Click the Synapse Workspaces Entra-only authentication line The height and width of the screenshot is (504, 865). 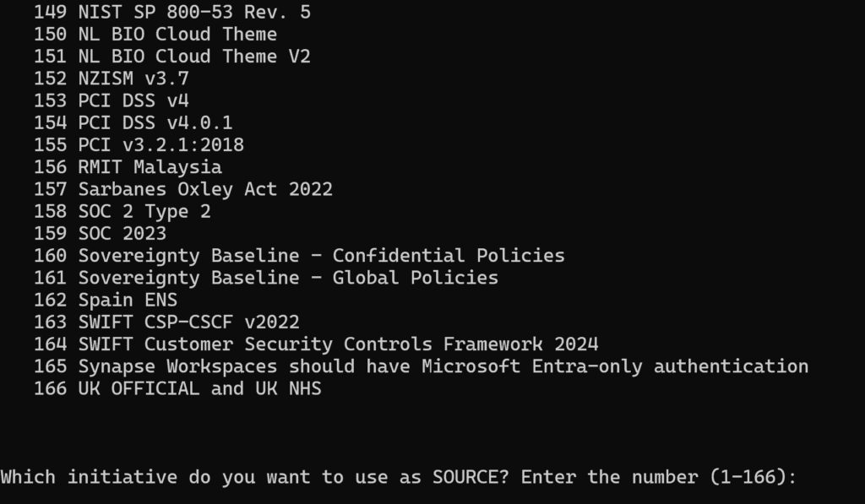coord(422,366)
